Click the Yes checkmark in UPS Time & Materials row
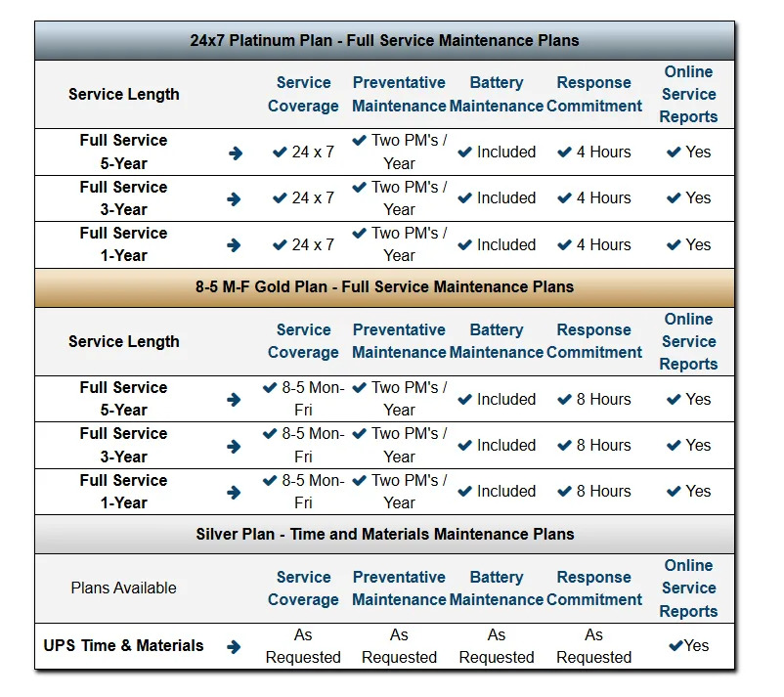The image size is (784, 697). [x=676, y=645]
